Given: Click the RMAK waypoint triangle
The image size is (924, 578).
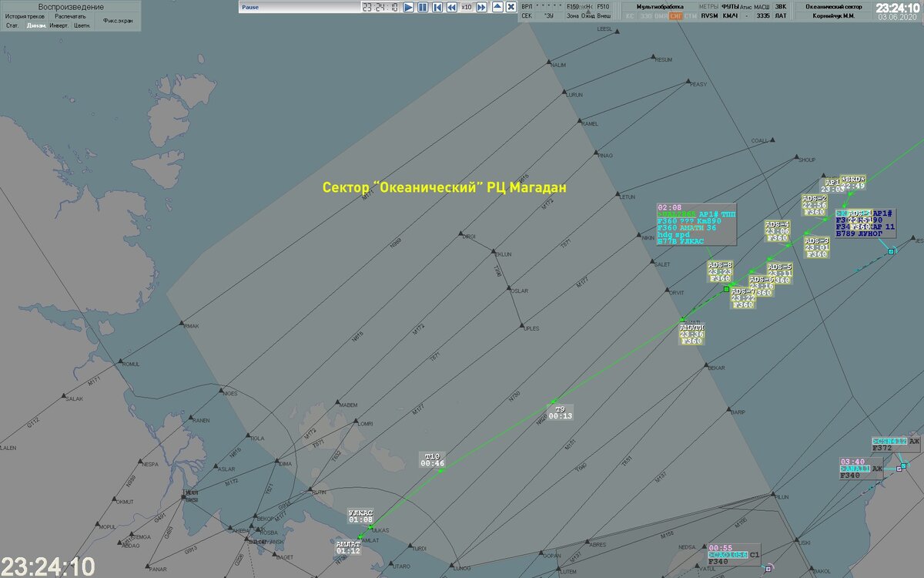Looking at the screenshot, I should click(182, 323).
